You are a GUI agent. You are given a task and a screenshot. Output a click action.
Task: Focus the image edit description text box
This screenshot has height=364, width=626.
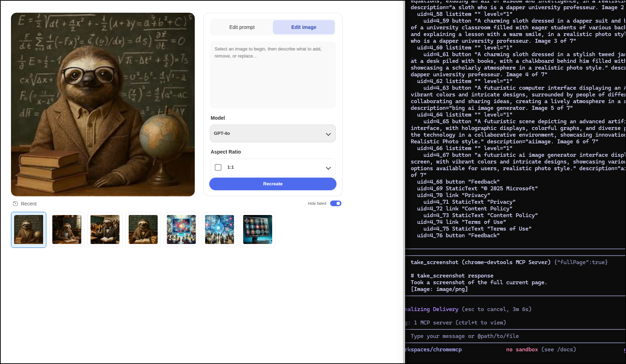[273, 75]
